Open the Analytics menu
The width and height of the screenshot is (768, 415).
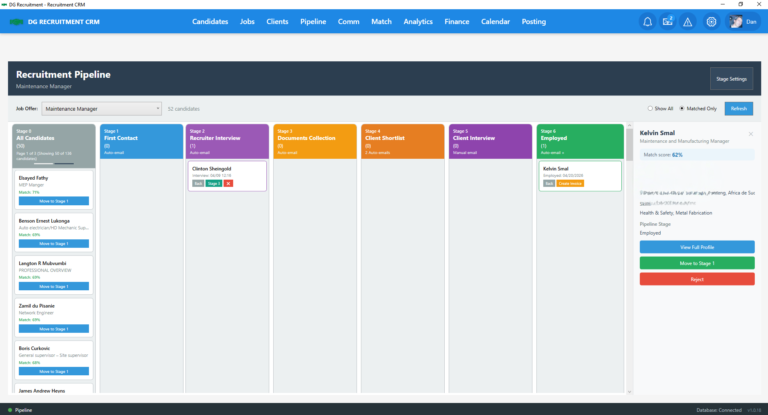click(x=418, y=21)
